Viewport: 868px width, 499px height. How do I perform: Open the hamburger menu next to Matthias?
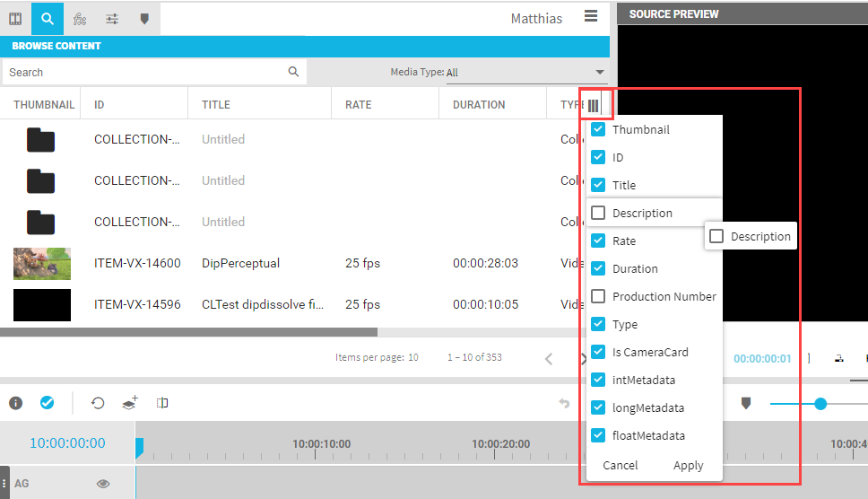[x=590, y=16]
